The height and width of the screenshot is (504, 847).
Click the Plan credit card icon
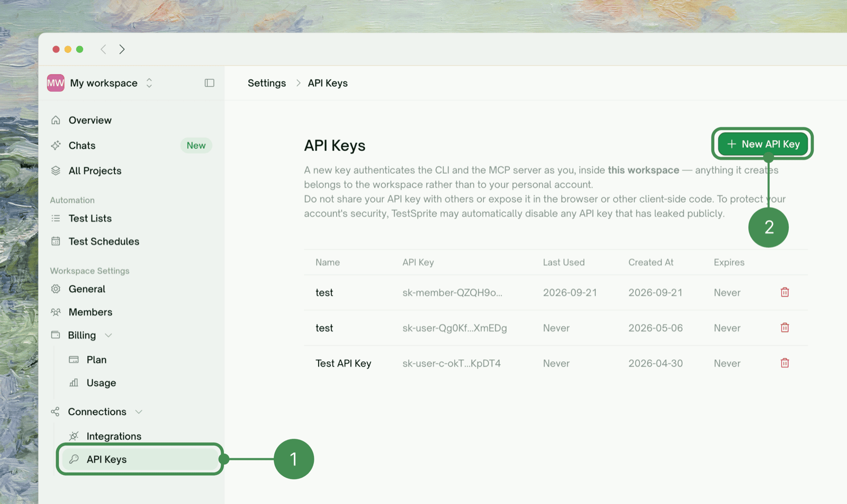(x=74, y=359)
